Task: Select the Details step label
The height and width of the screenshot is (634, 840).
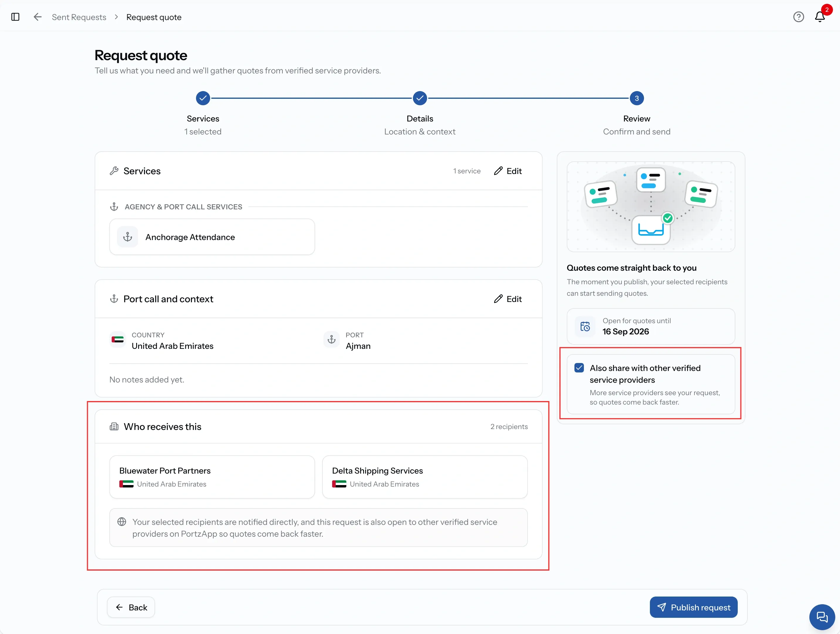Action: pos(420,119)
